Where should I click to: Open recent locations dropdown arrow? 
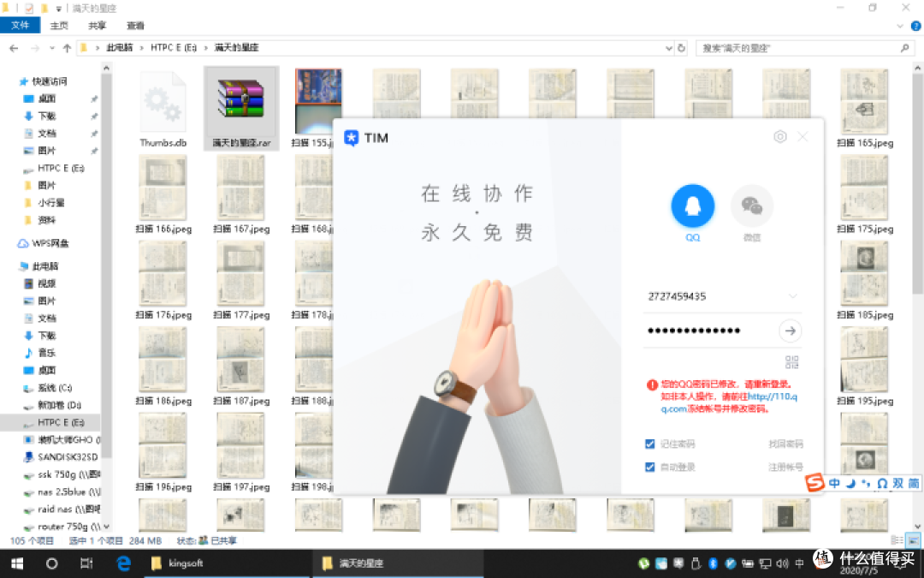tap(52, 48)
